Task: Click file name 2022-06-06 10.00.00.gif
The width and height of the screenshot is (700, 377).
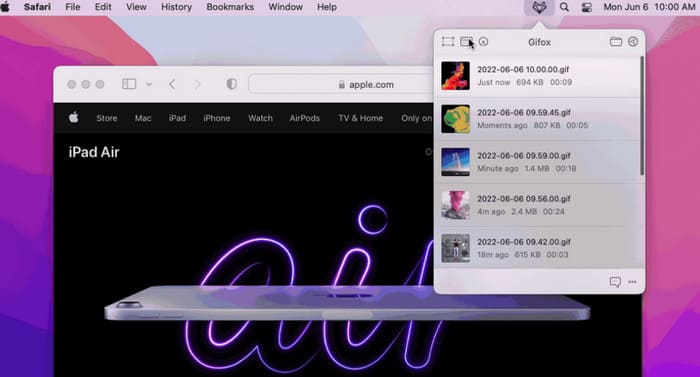Action: pyautogui.click(x=523, y=70)
